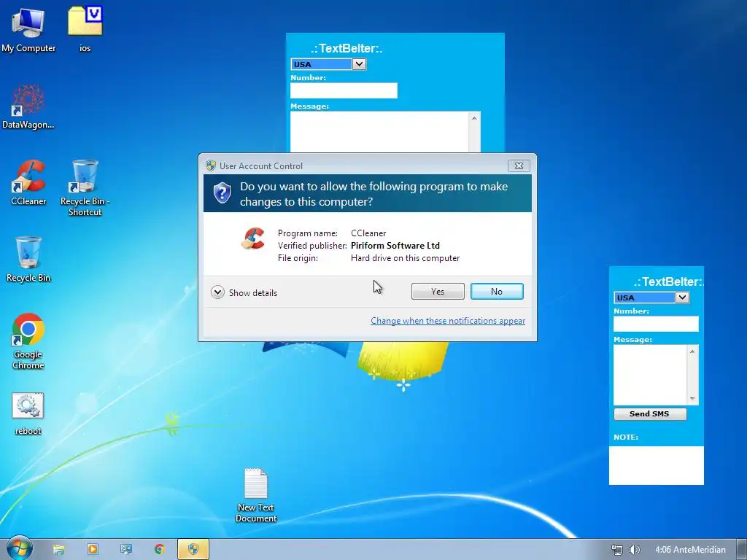Select the Recycle Bin desktop icon

(x=28, y=260)
